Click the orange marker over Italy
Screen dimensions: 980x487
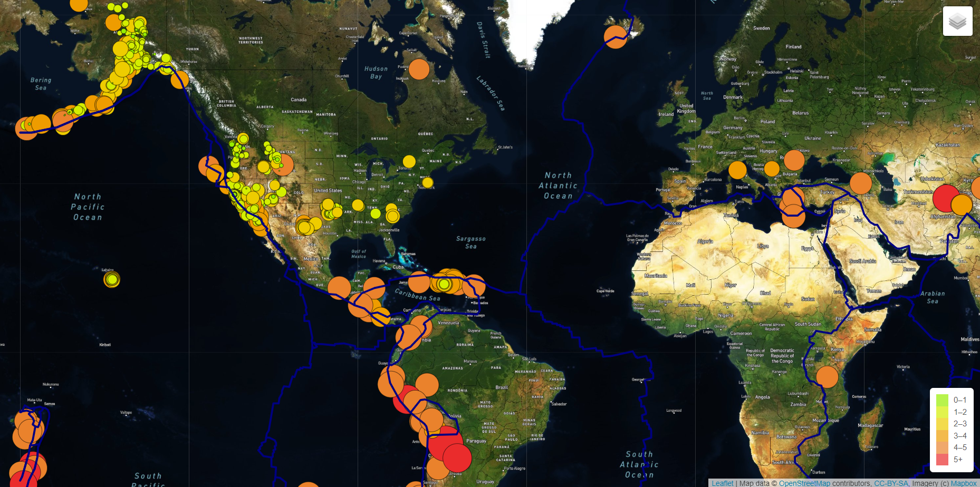[x=737, y=170]
